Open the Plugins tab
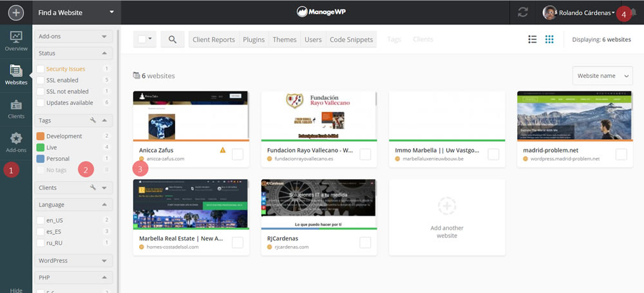This screenshot has width=644, height=293. (x=253, y=39)
